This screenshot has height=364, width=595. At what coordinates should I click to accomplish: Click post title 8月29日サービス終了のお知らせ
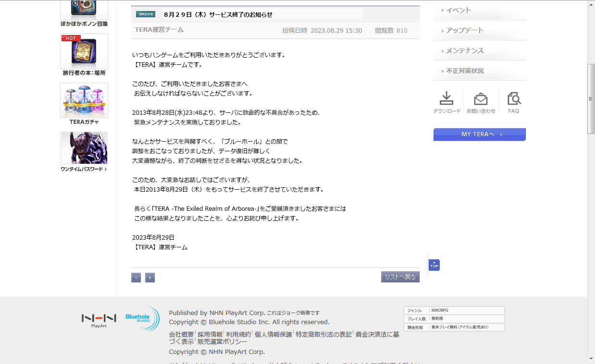[x=218, y=14]
